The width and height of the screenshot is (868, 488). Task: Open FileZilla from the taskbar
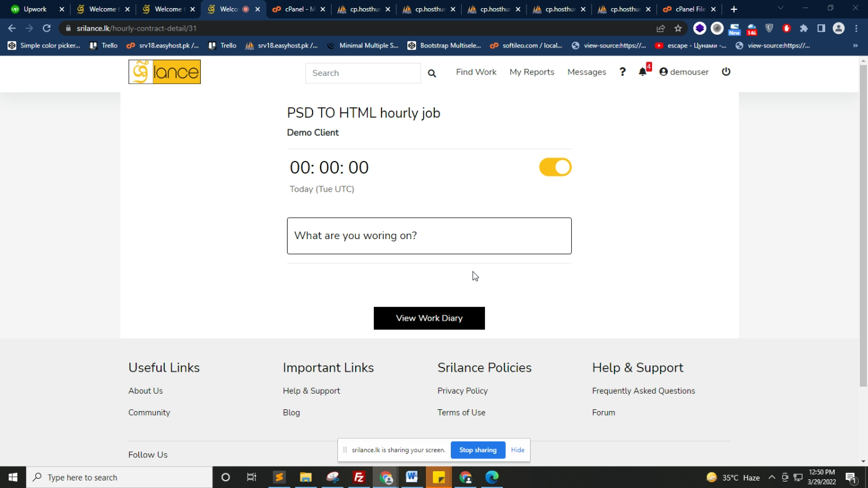[359, 477]
